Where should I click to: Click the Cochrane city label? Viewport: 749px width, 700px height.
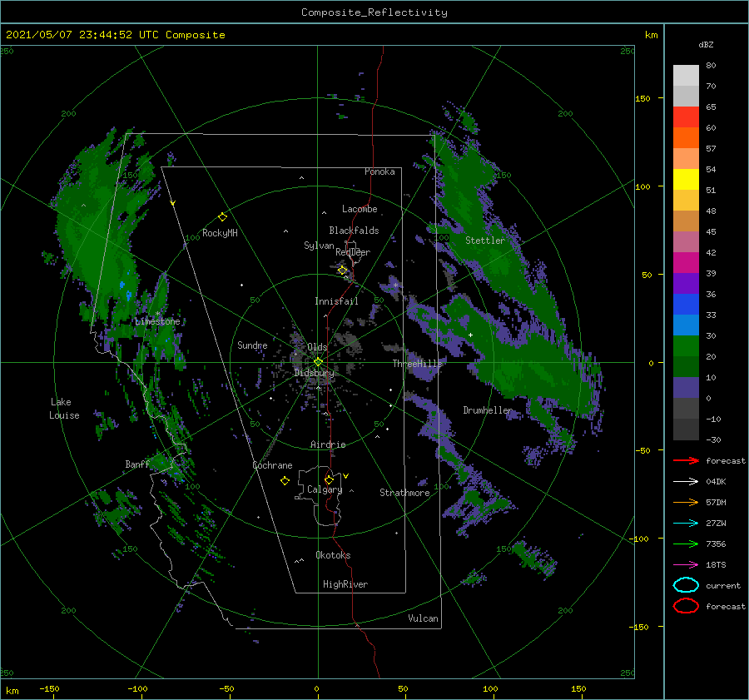[272, 465]
